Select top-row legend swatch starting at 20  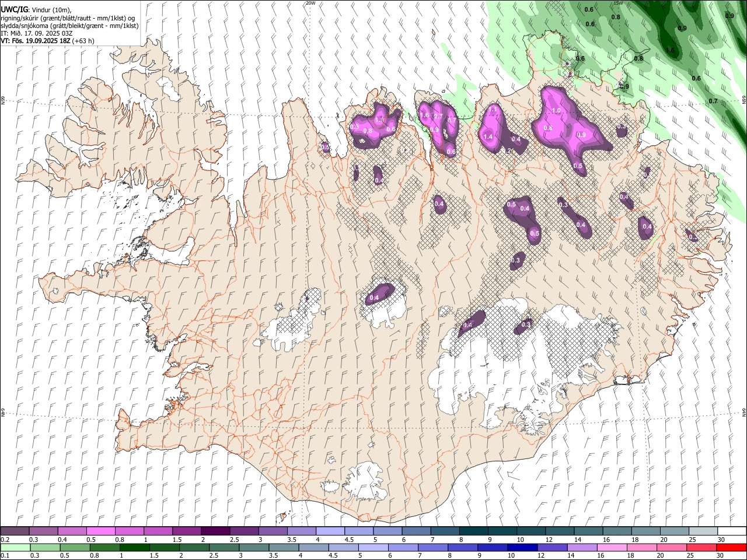tap(674, 531)
